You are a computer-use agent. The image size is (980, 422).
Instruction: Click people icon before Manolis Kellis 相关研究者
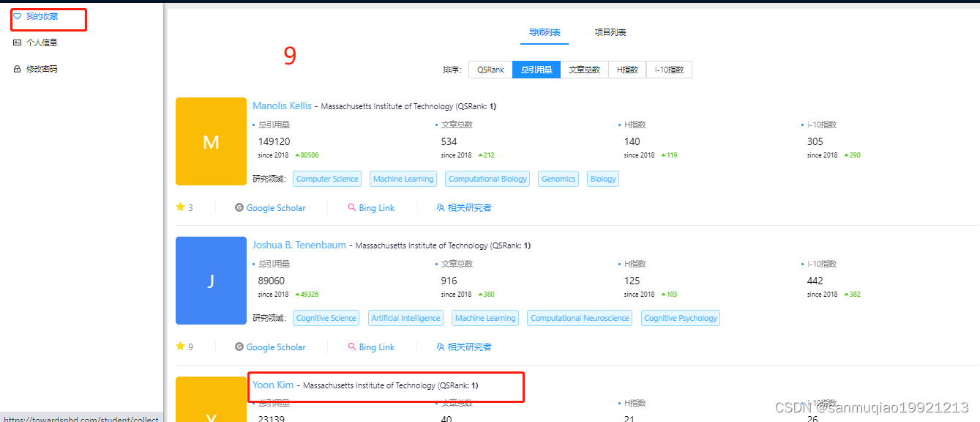tap(441, 207)
